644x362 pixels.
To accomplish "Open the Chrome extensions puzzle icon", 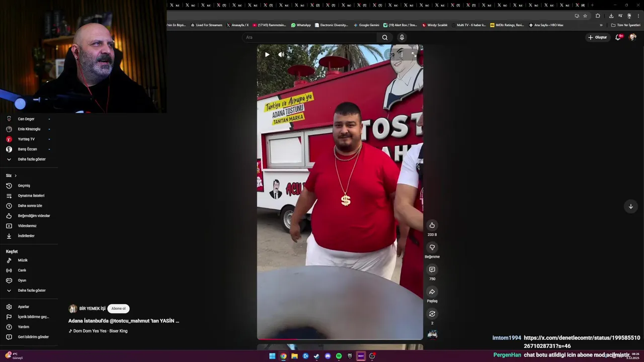I will click(598, 16).
